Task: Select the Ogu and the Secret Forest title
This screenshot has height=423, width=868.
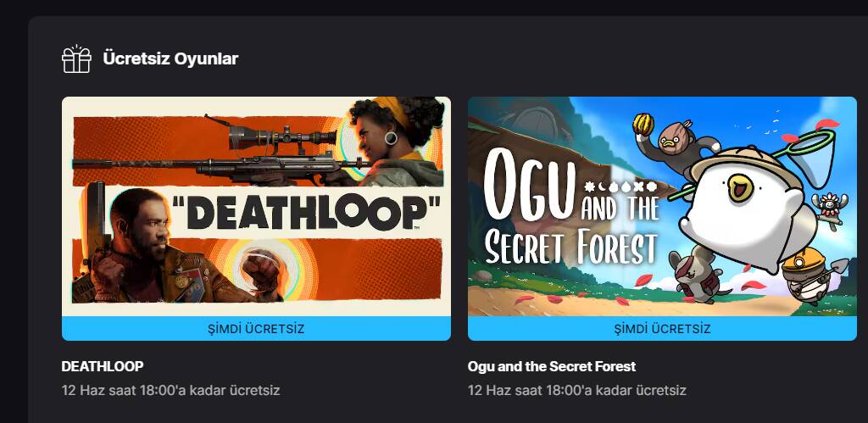Action: [552, 366]
